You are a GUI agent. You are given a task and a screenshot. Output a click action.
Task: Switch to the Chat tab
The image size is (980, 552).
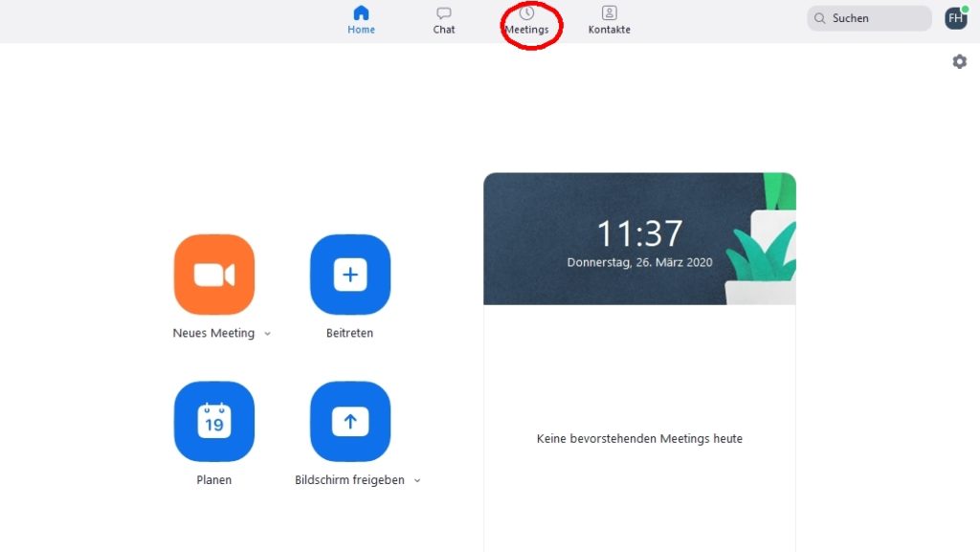pyautogui.click(x=444, y=20)
